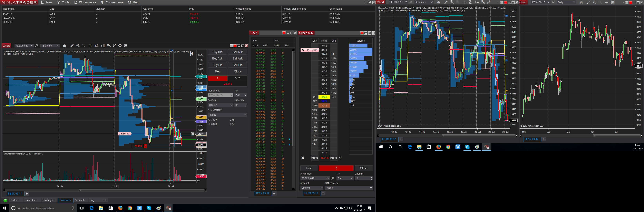644x212 pixels.
Task: Show data box in Daily chart
Action: coord(613,2)
